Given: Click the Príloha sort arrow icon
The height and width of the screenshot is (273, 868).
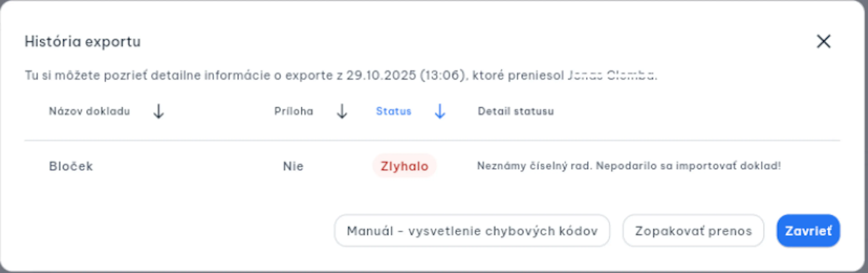Looking at the screenshot, I should 342,111.
